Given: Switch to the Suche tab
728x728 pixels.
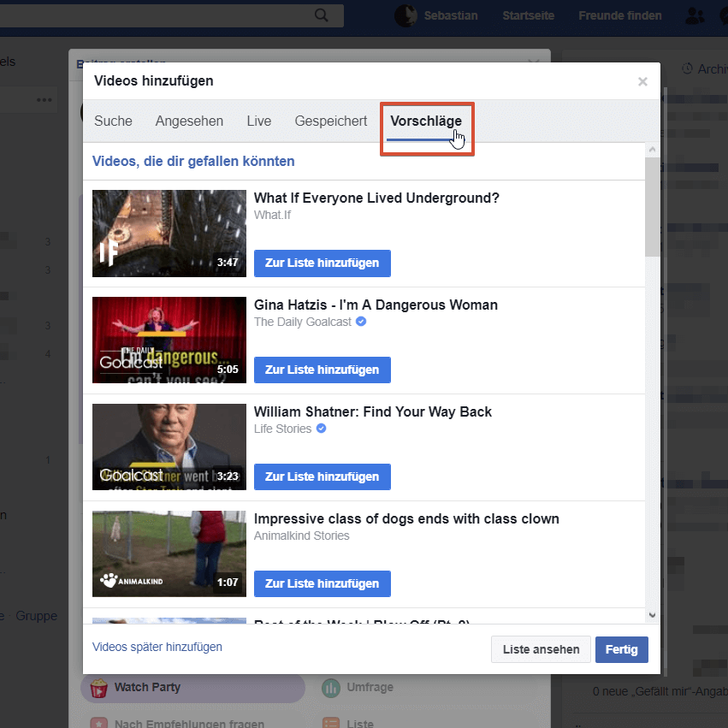Looking at the screenshot, I should pos(113,121).
